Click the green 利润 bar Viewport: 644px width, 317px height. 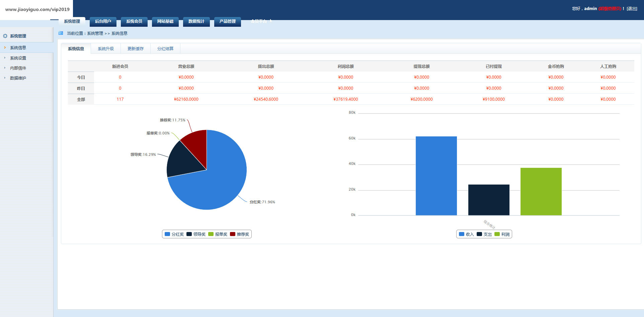coord(541,192)
